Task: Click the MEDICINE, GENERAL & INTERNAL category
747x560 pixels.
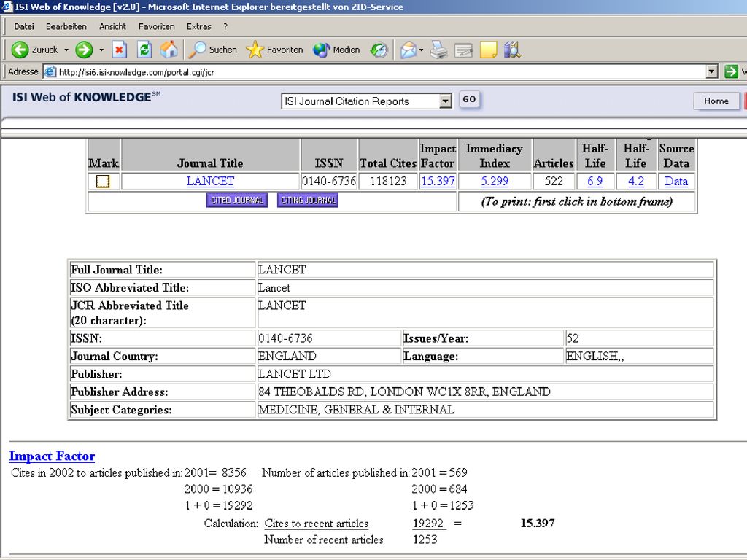Action: pos(356,410)
